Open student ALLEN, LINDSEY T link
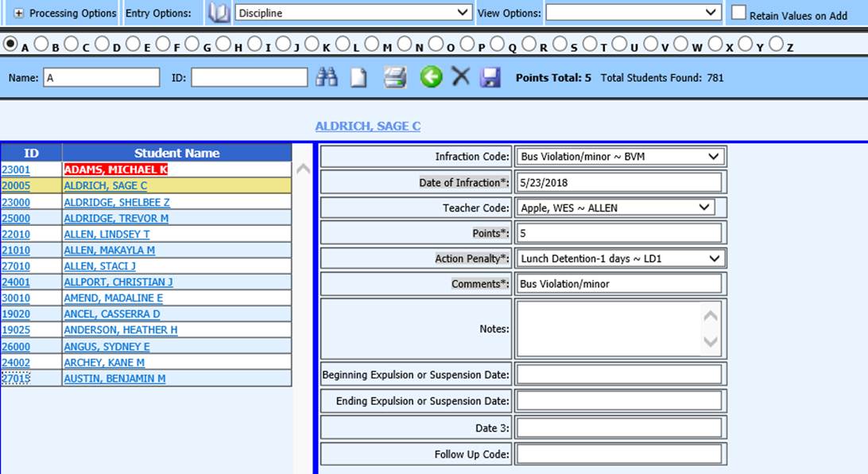The image size is (868, 474). point(107,235)
